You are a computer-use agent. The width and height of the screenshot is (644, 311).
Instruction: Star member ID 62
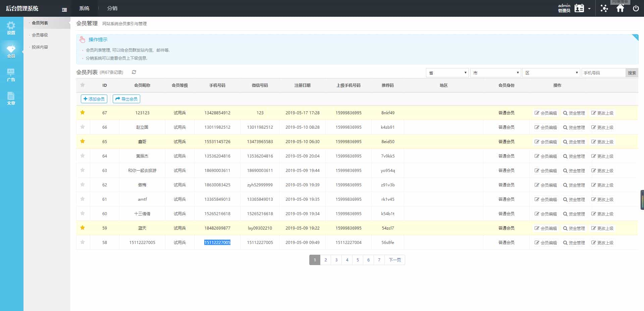point(83,185)
